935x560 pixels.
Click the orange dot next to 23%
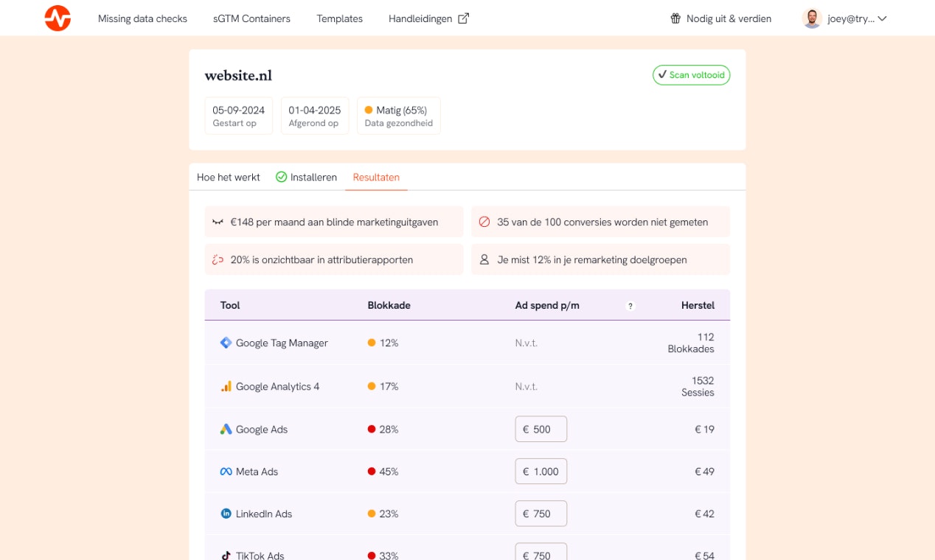pyautogui.click(x=372, y=514)
